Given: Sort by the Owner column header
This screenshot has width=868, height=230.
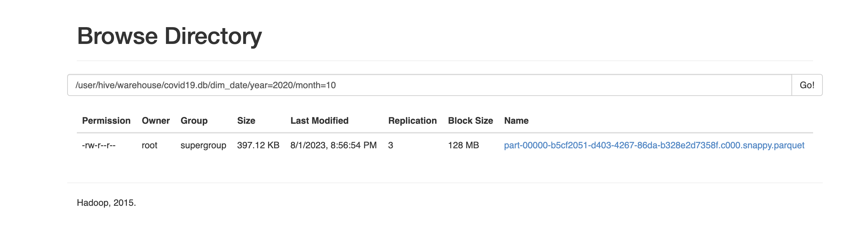Looking at the screenshot, I should [x=156, y=121].
